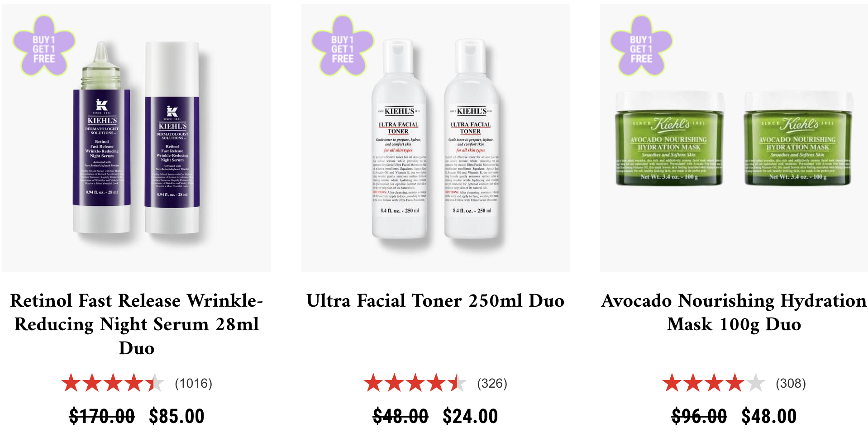Click star rating of Retinol Night Serum Duo
868x437 pixels.
coord(113,383)
